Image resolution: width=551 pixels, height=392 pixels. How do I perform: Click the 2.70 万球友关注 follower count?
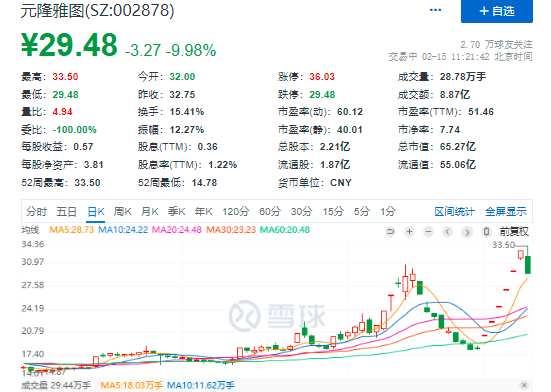coord(497,45)
